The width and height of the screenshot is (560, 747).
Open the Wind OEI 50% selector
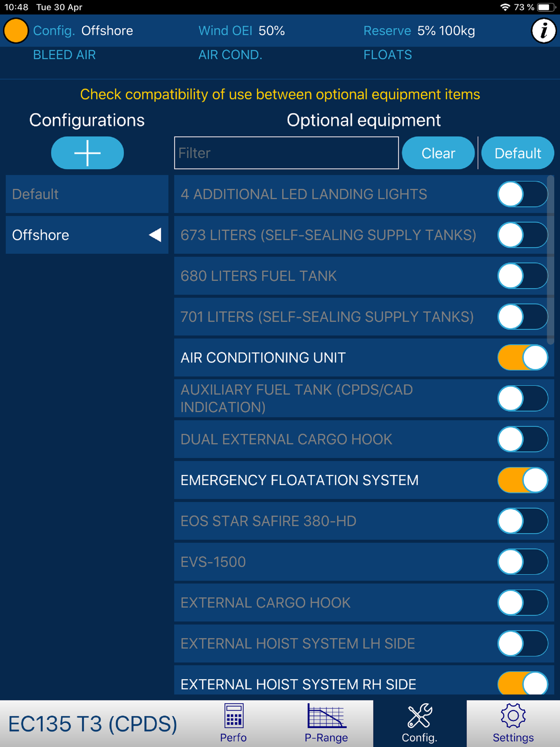[x=242, y=31]
